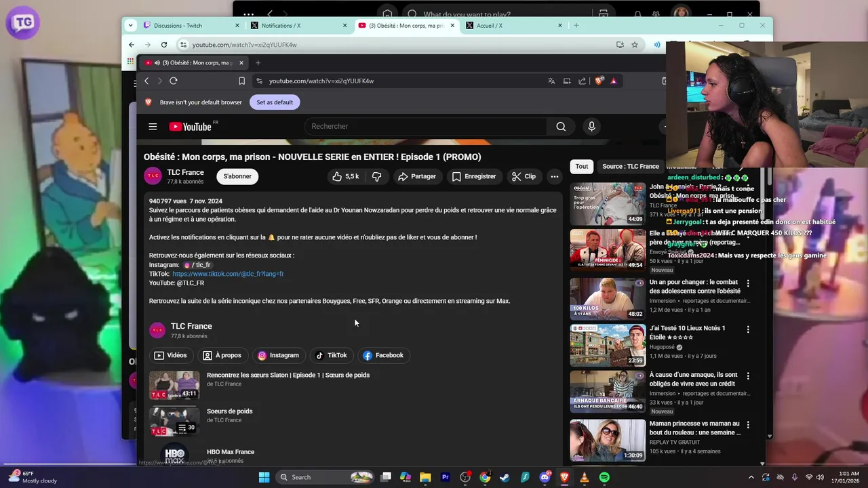Focus the YouTube Rechercher search field
868x488 pixels.
point(425,127)
